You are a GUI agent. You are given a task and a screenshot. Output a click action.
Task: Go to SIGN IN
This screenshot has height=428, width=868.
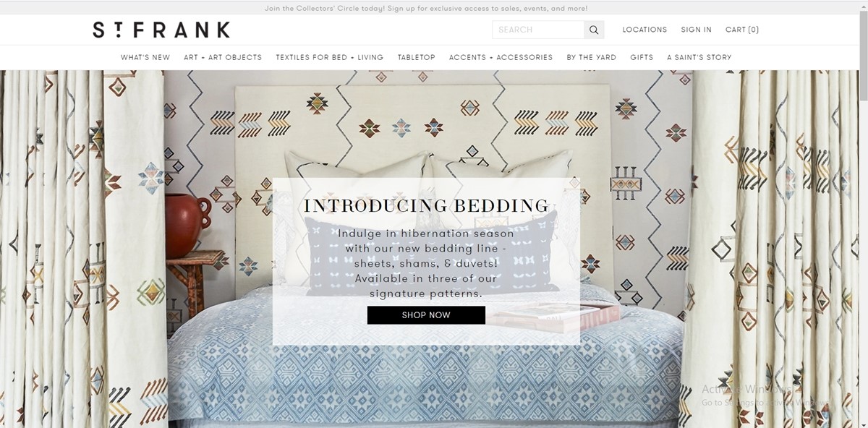(x=696, y=30)
